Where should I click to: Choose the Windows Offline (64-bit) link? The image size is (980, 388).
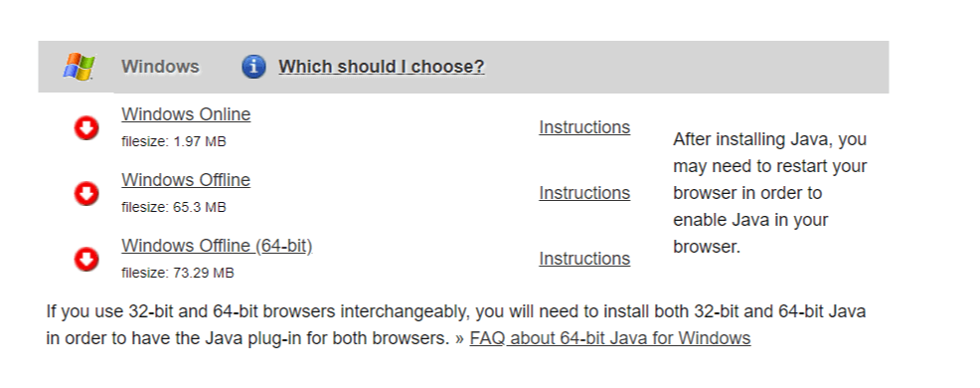[x=217, y=246]
